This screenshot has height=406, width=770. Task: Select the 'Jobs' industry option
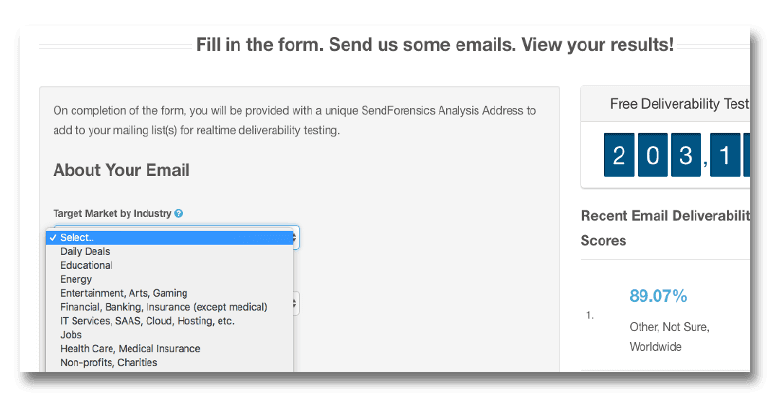click(72, 335)
